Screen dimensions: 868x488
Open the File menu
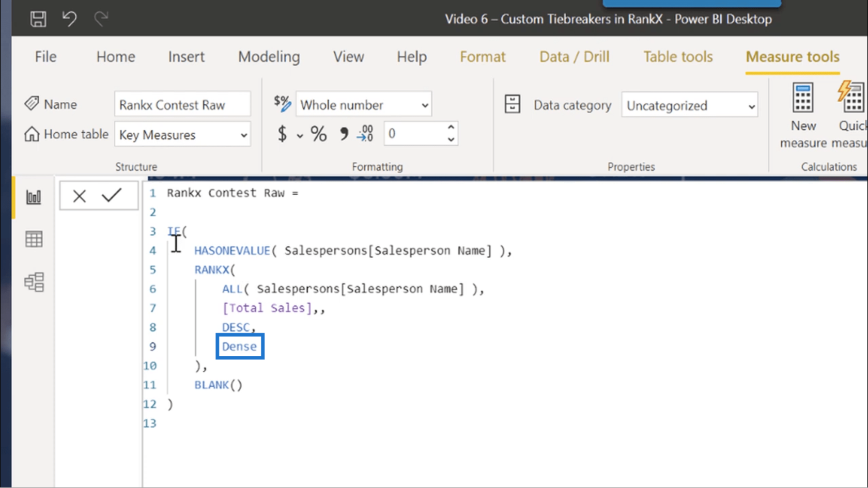coord(45,57)
